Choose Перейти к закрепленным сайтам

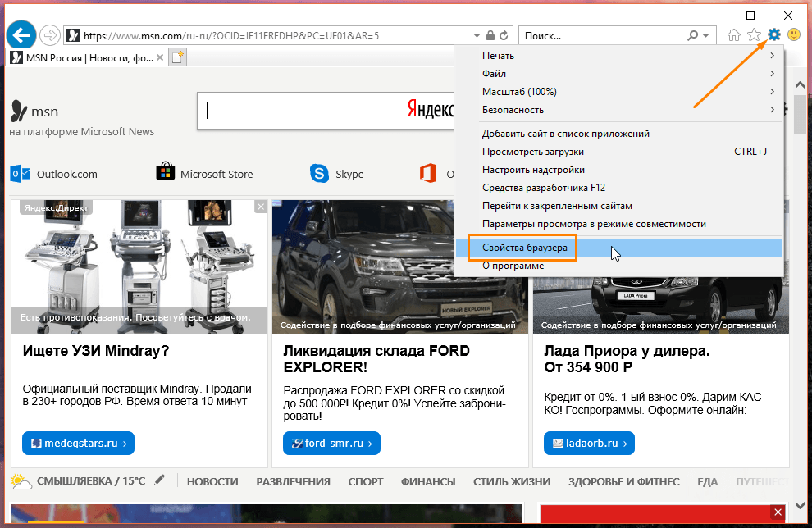[619, 206]
